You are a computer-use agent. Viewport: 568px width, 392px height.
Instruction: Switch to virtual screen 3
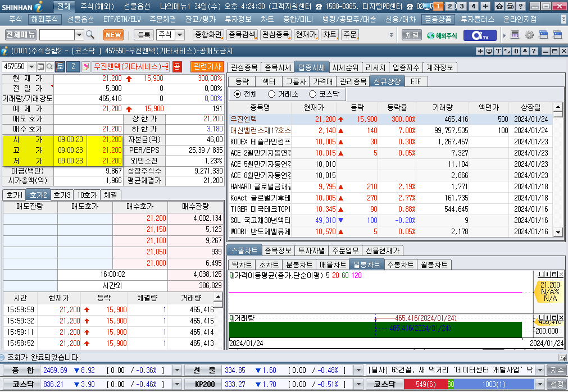[x=461, y=6]
